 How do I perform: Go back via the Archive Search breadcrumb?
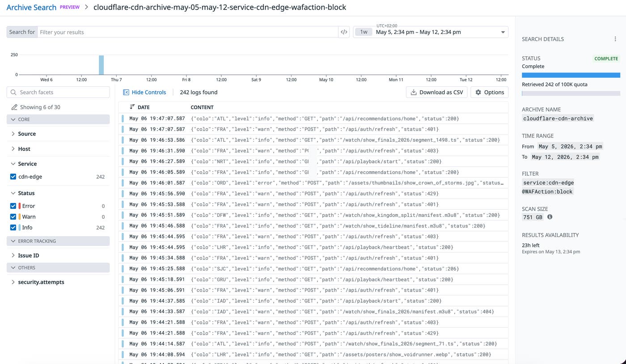coord(31,8)
